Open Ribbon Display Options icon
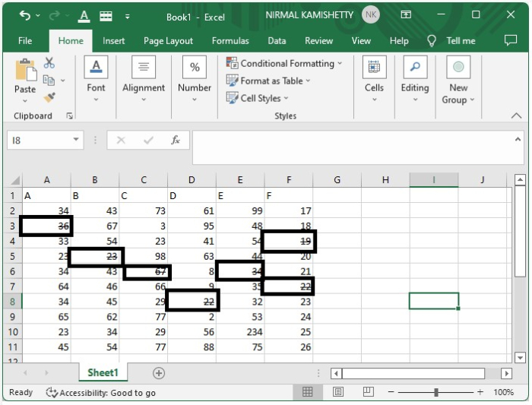Image resolution: width=532 pixels, height=405 pixels. click(x=406, y=14)
